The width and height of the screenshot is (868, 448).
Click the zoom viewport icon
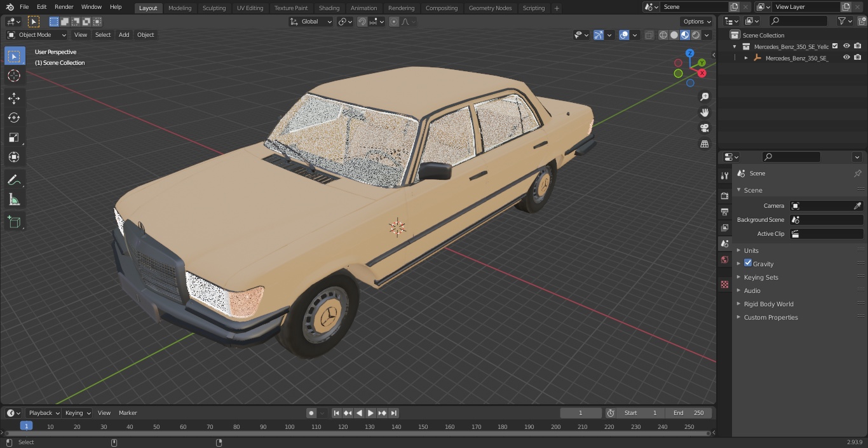705,97
